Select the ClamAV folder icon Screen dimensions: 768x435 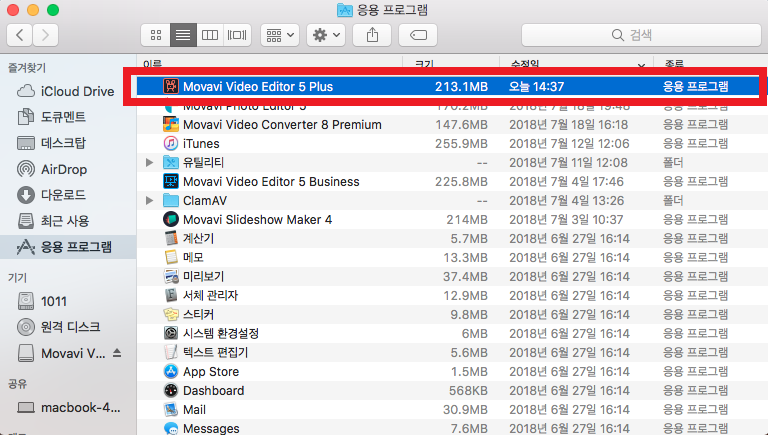coord(170,200)
